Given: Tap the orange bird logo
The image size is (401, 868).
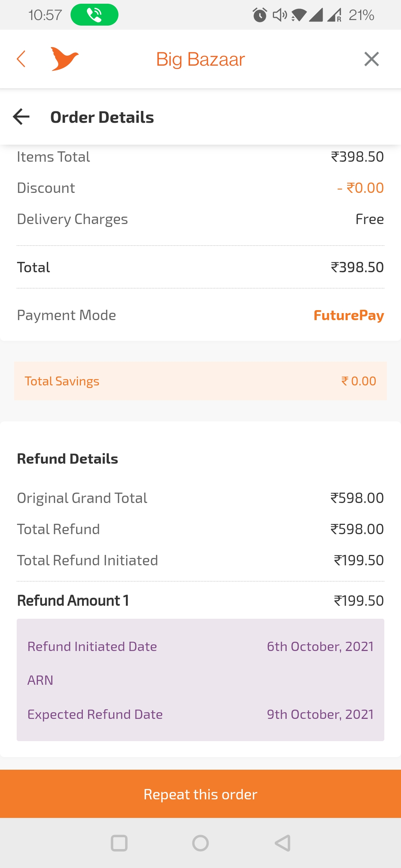Looking at the screenshot, I should (x=64, y=59).
